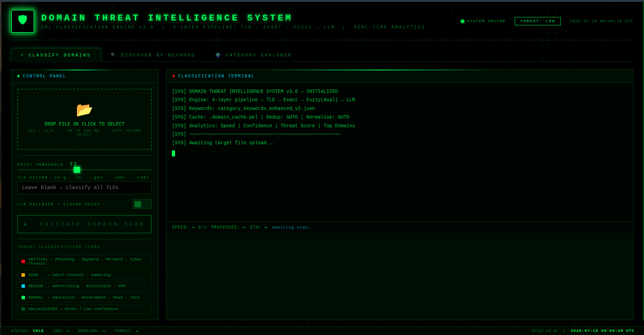The height and width of the screenshot is (335, 644).
Task: Click the SYSTEM ONLINE label
Action: click(486, 21)
